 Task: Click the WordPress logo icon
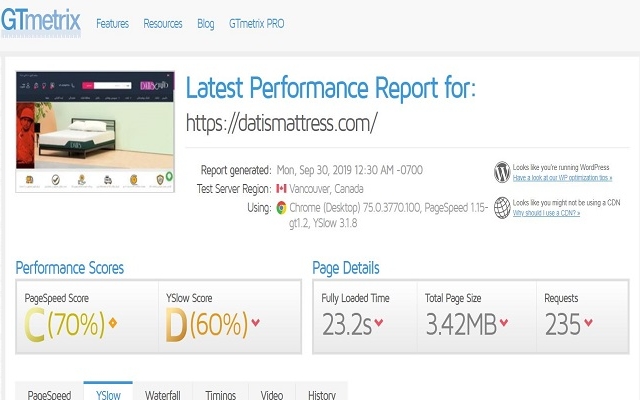pyautogui.click(x=502, y=172)
